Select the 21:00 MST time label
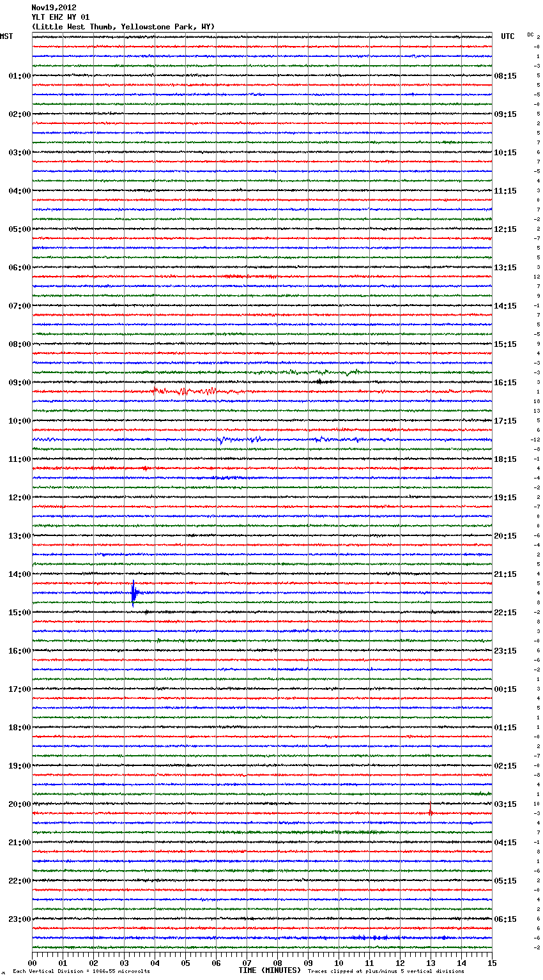This screenshot has height=980, width=543. pos(20,843)
